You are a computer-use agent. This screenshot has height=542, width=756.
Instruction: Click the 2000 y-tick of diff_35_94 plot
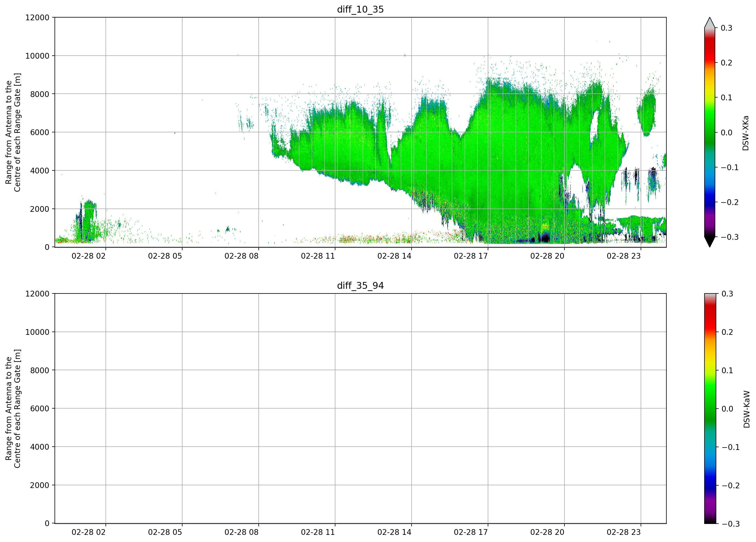(x=40, y=485)
